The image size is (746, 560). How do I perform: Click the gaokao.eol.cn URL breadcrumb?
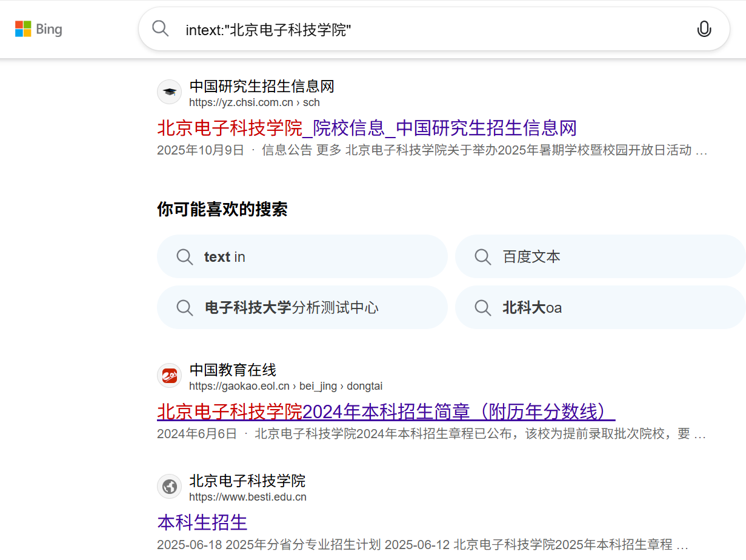[x=286, y=386]
